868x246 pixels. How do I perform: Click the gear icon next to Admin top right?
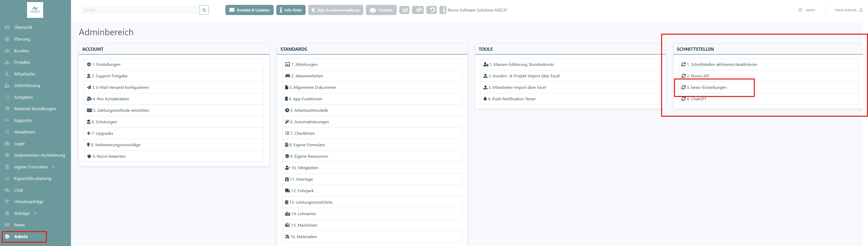pos(800,10)
